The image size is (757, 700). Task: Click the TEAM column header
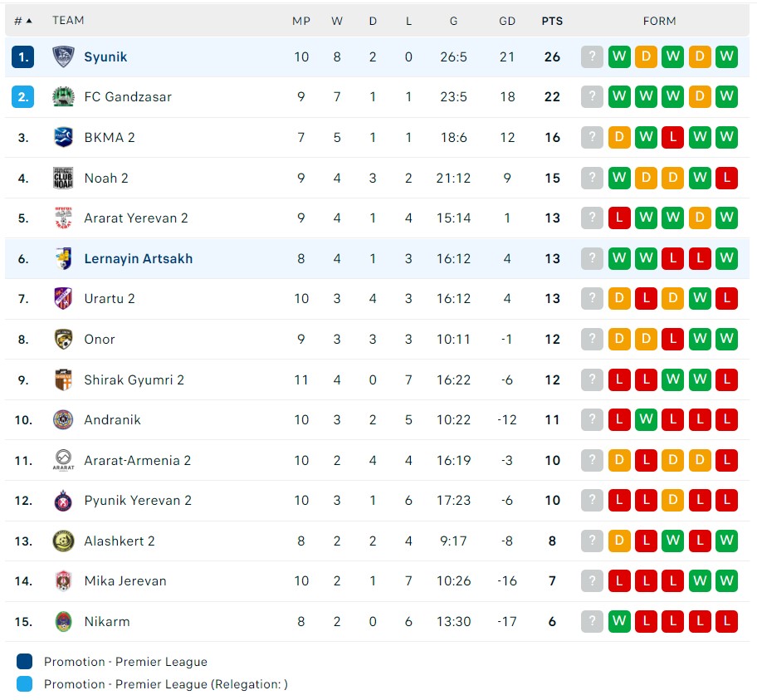pyautogui.click(x=68, y=20)
